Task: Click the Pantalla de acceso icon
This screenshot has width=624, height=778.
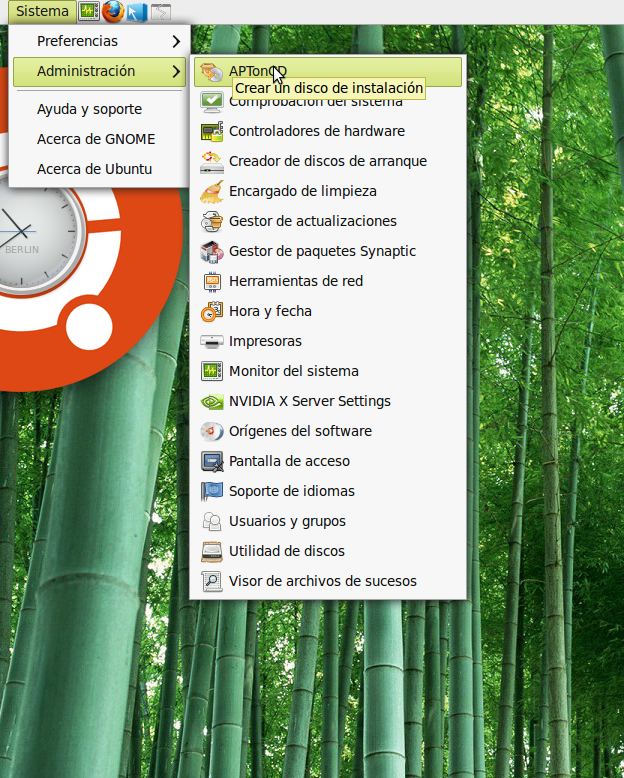Action: tap(212, 461)
